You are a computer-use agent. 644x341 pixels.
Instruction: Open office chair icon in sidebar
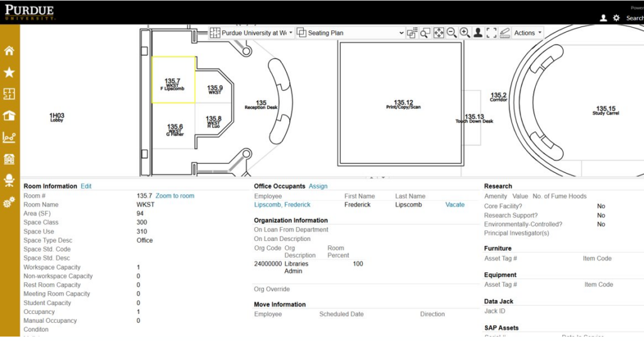click(9, 181)
